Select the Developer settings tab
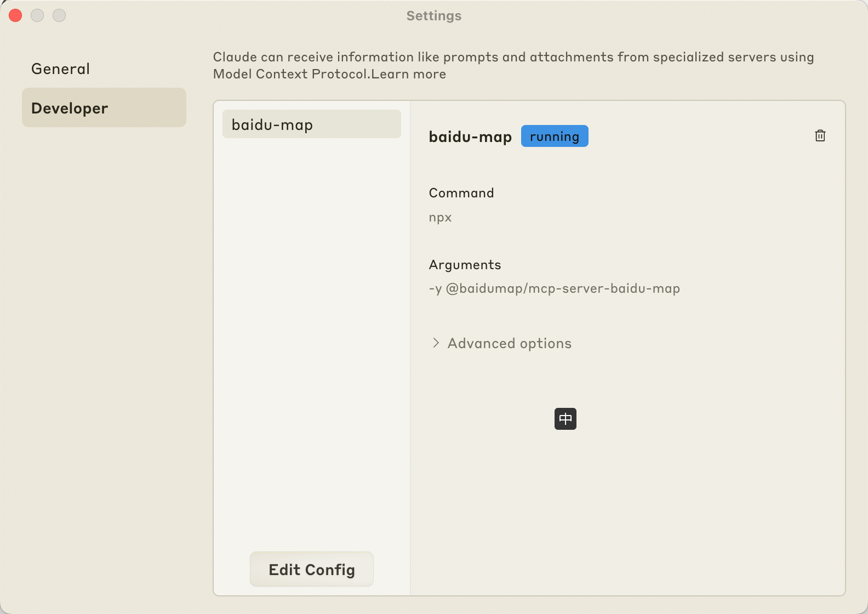868x614 pixels. (x=104, y=107)
